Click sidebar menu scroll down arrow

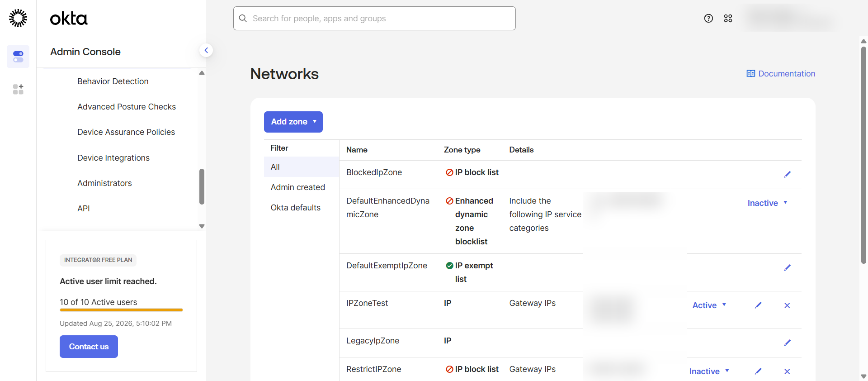(202, 226)
